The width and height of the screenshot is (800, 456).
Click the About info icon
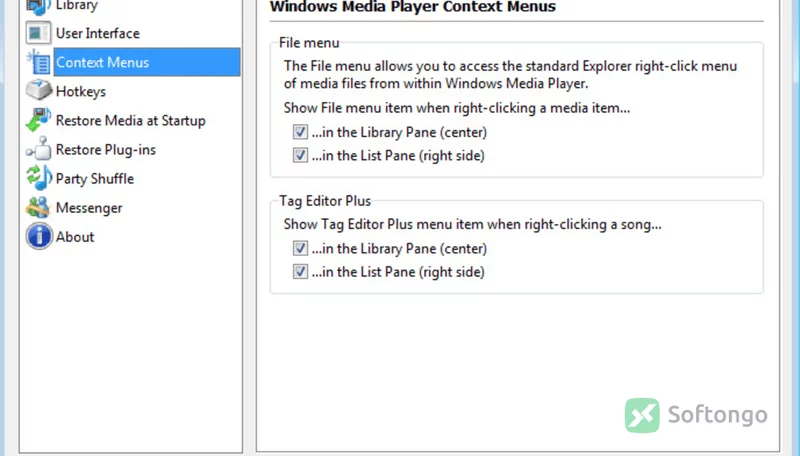pyautogui.click(x=39, y=236)
